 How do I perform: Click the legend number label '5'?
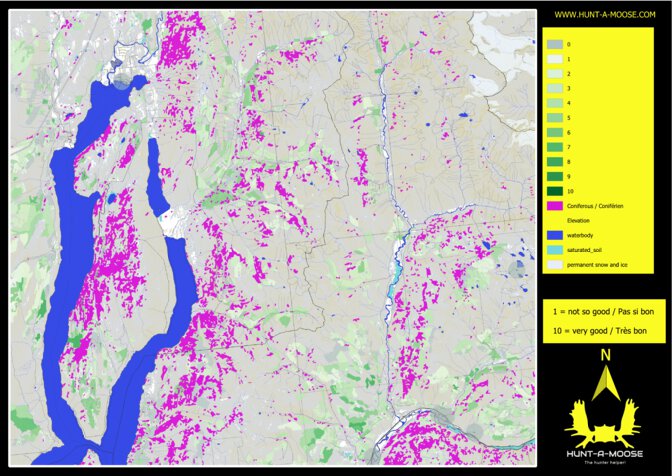coord(569,118)
